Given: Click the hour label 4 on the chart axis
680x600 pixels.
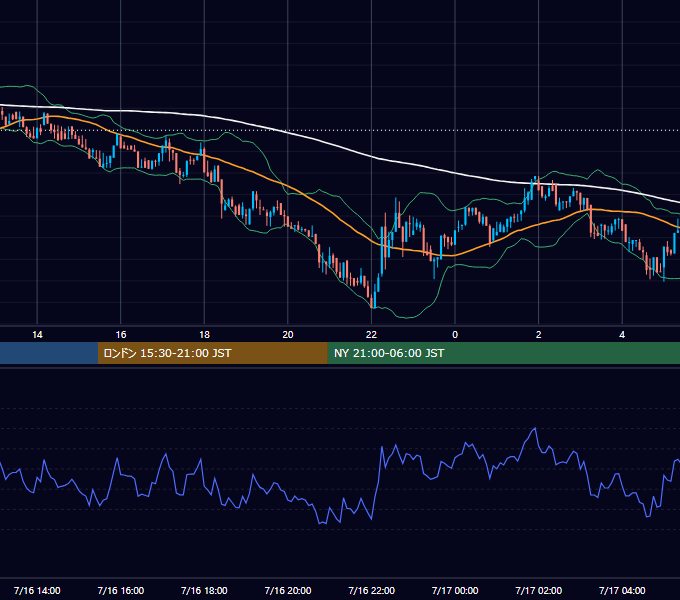Looking at the screenshot, I should point(622,335).
